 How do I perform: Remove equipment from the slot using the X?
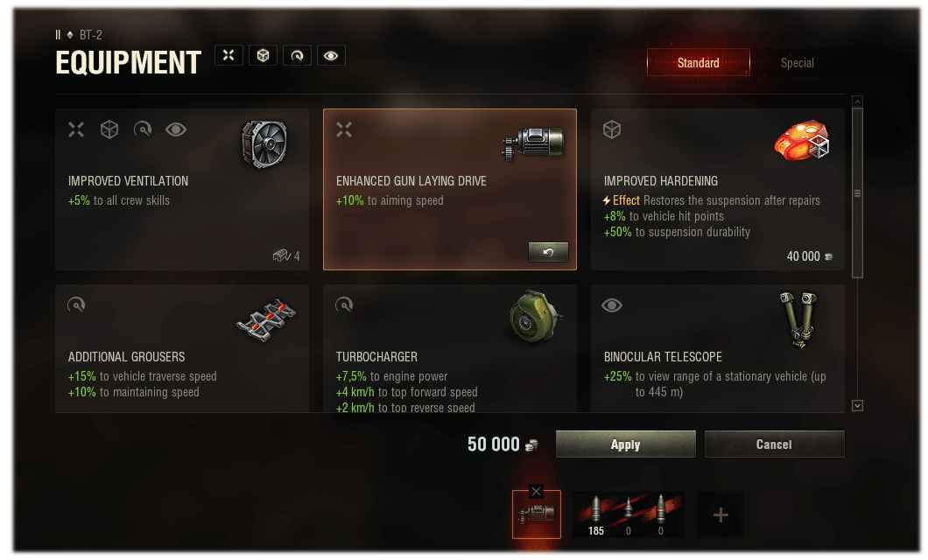pyautogui.click(x=536, y=491)
